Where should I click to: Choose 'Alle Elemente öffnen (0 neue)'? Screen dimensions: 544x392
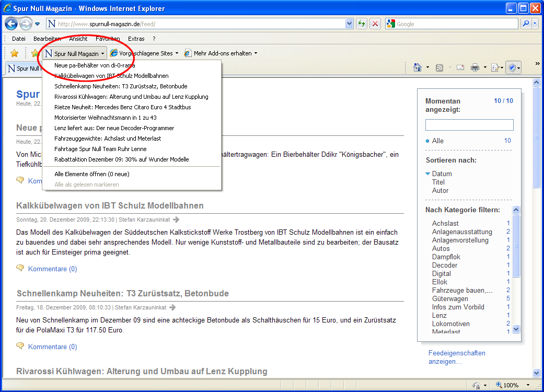91,174
